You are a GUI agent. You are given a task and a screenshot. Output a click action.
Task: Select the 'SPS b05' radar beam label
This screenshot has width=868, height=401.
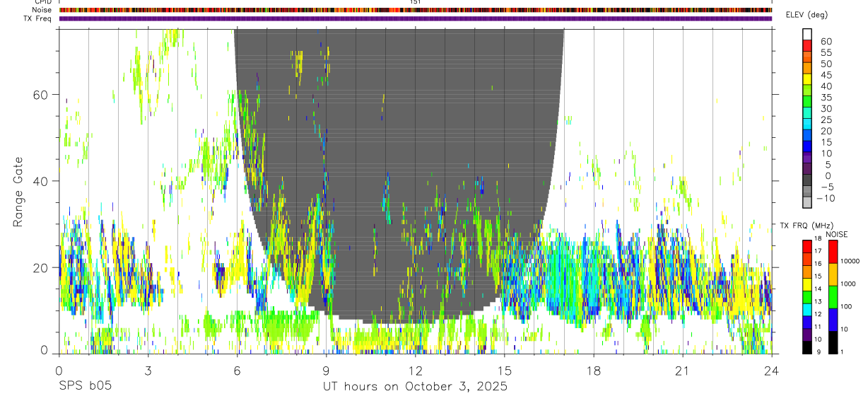tap(85, 387)
